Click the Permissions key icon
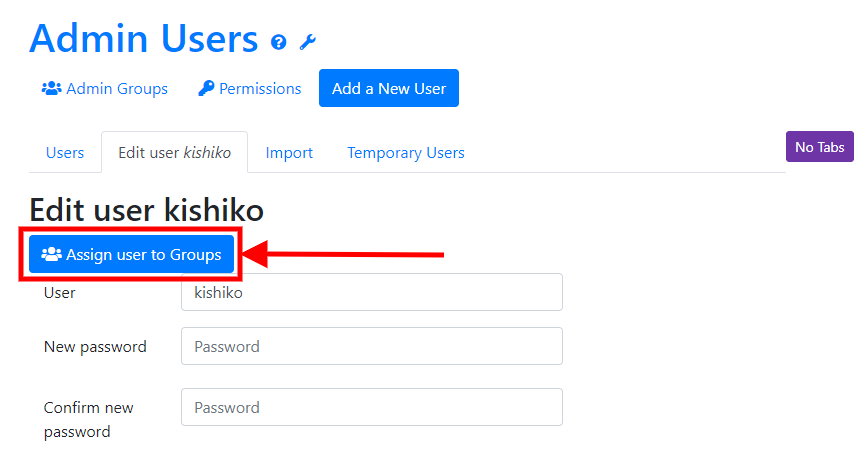Screen dimensions: 867x468 tap(206, 89)
